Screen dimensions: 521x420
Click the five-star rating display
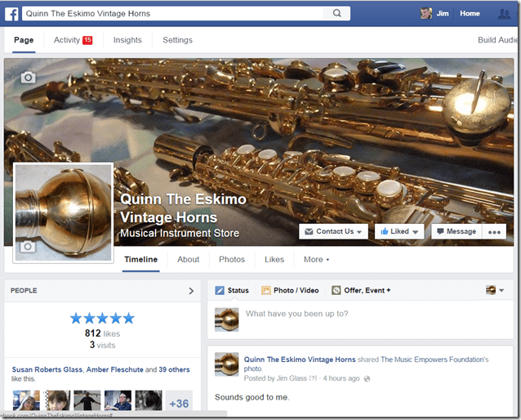point(101,318)
